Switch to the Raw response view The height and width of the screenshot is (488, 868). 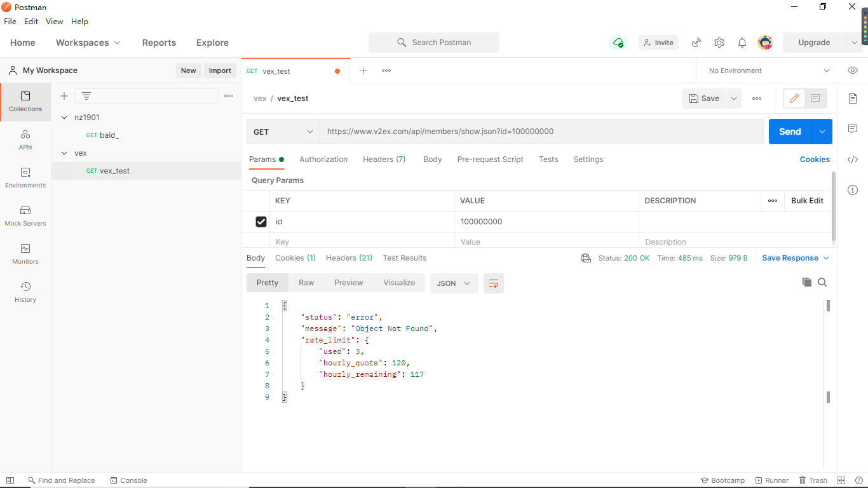306,283
